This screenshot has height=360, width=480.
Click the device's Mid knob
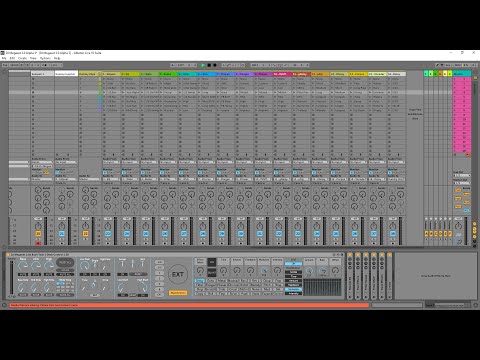(36, 266)
